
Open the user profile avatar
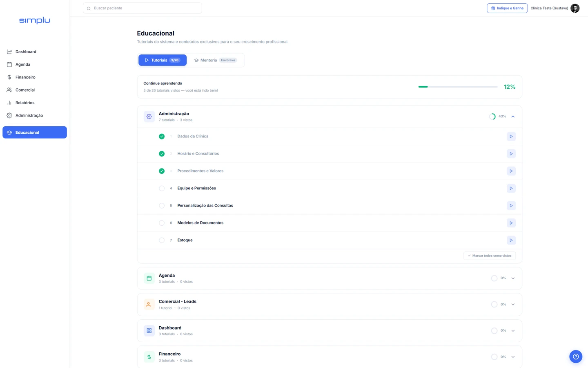coord(575,8)
